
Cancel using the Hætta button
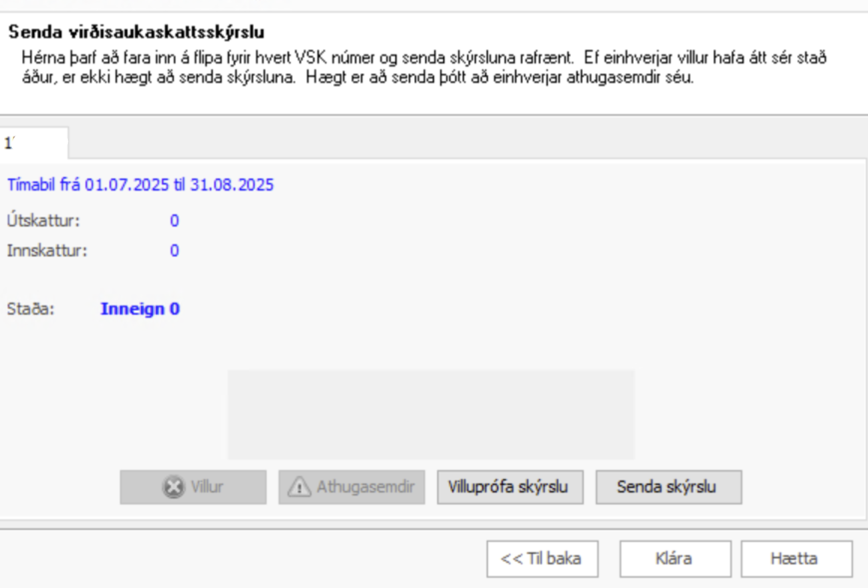796,559
